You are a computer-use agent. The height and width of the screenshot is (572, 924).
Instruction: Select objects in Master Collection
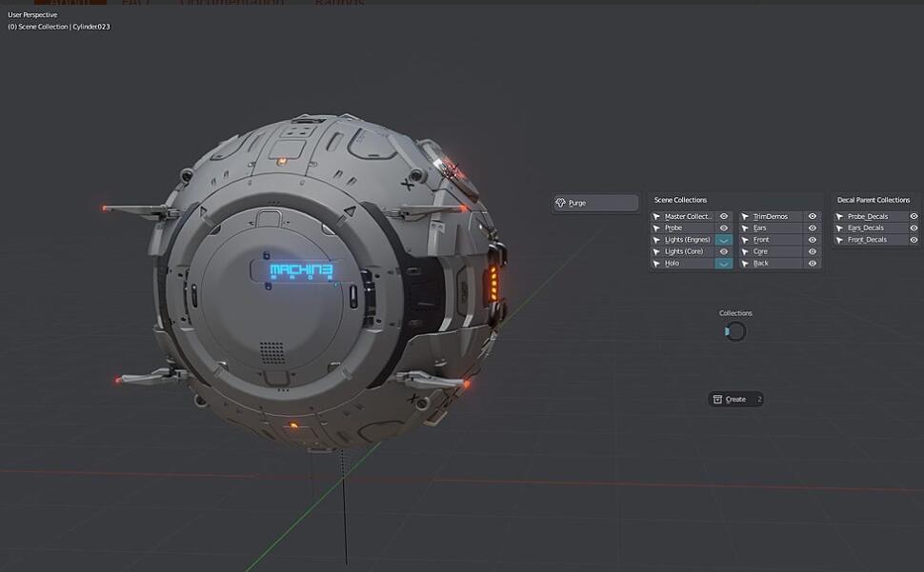tap(682, 217)
